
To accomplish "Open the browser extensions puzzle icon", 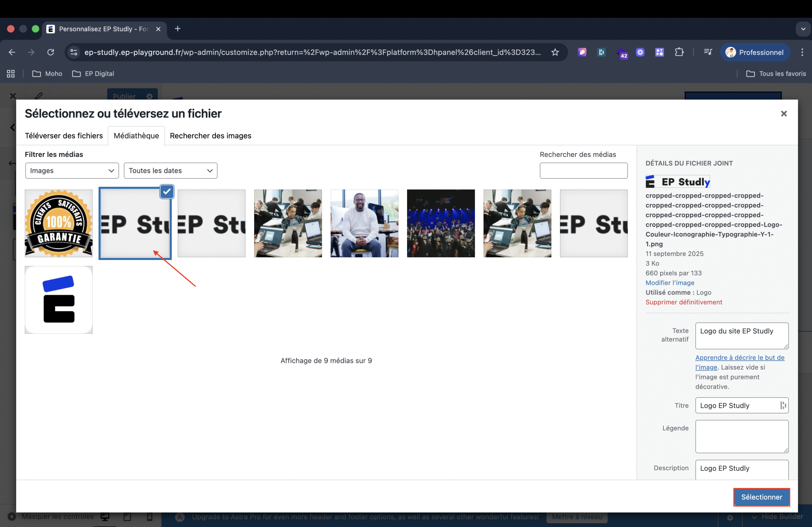I will [x=679, y=52].
